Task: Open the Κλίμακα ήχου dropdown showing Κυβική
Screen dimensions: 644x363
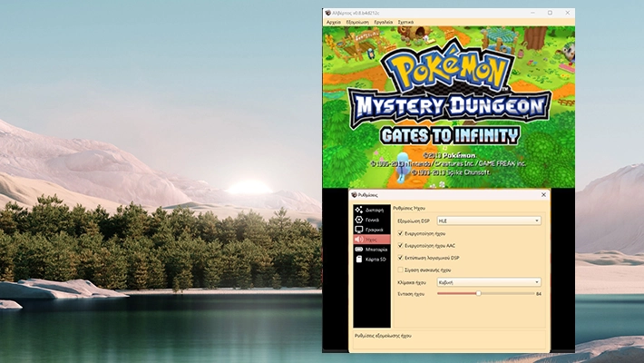Action: [489, 282]
